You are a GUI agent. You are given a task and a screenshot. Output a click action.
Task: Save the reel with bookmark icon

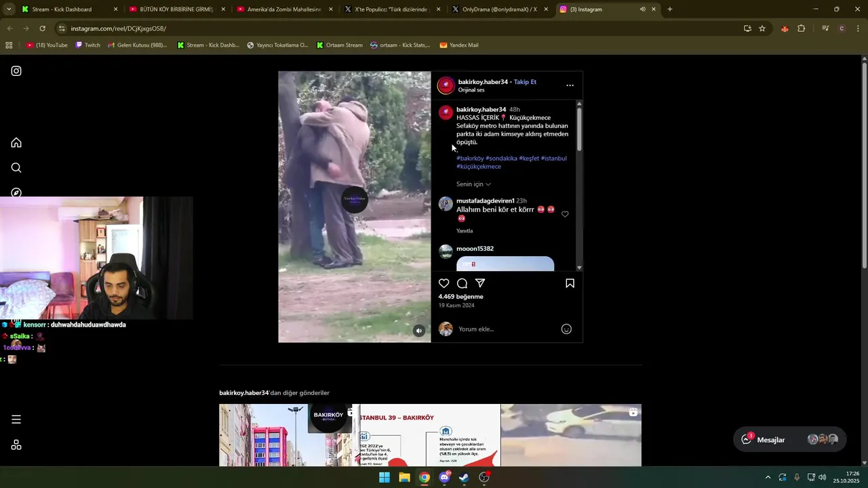pos(570,283)
